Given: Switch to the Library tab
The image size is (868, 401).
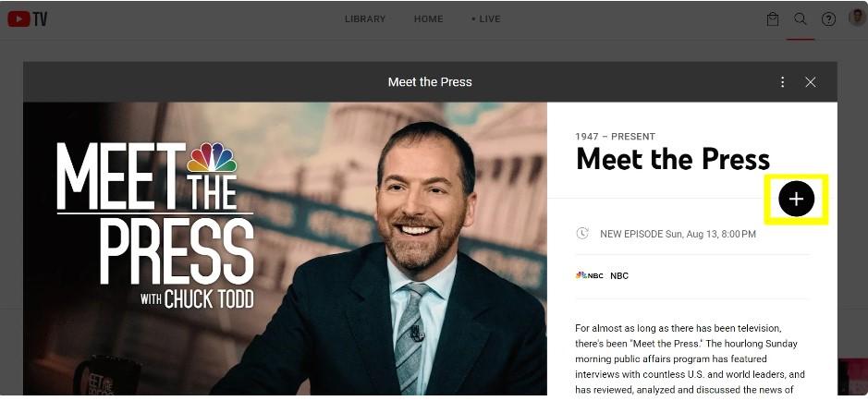Looking at the screenshot, I should pyautogui.click(x=365, y=18).
